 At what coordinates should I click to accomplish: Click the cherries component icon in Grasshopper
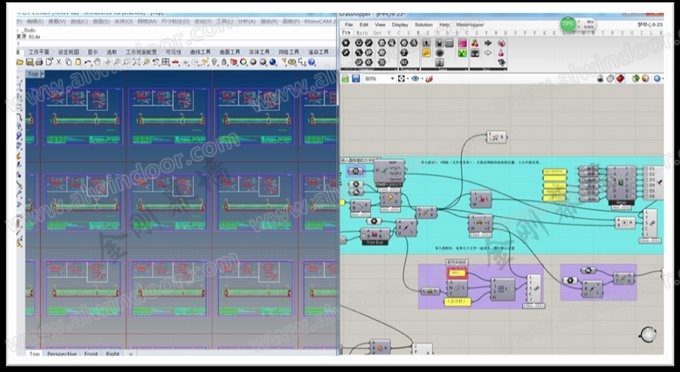(475, 43)
